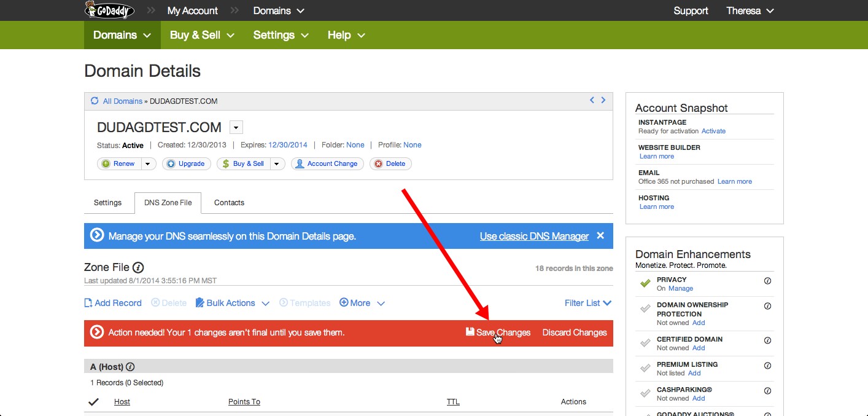Viewport: 868px width, 416px height.
Task: Switch to the Contacts tab
Action: [229, 203]
